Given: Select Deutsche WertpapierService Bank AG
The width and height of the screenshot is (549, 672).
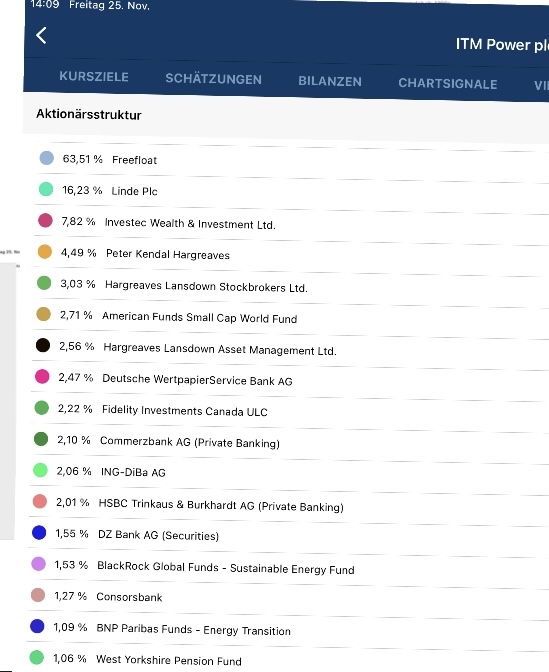Looking at the screenshot, I should [197, 380].
